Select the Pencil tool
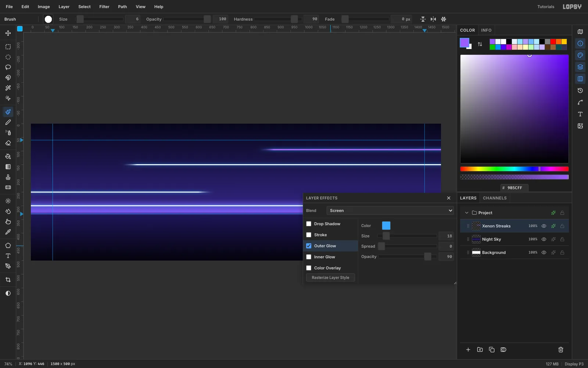 (x=8, y=122)
